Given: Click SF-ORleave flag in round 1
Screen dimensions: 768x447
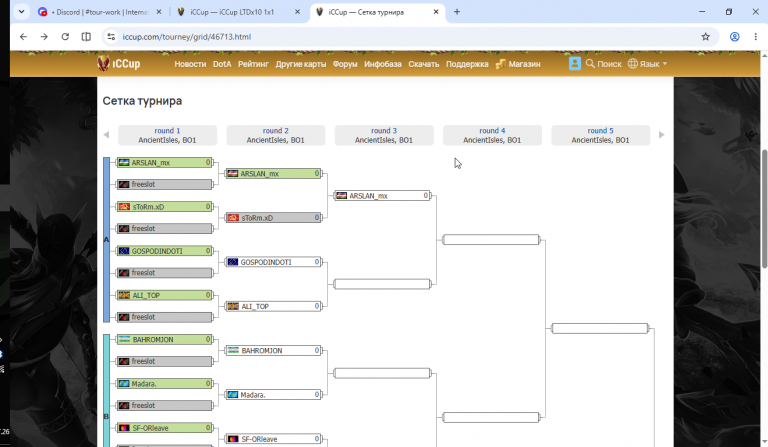Looking at the screenshot, I should (124, 428).
